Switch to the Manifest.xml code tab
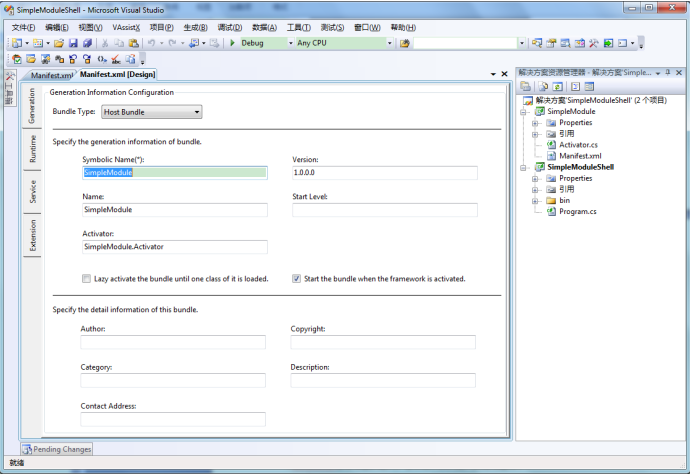 (x=51, y=75)
